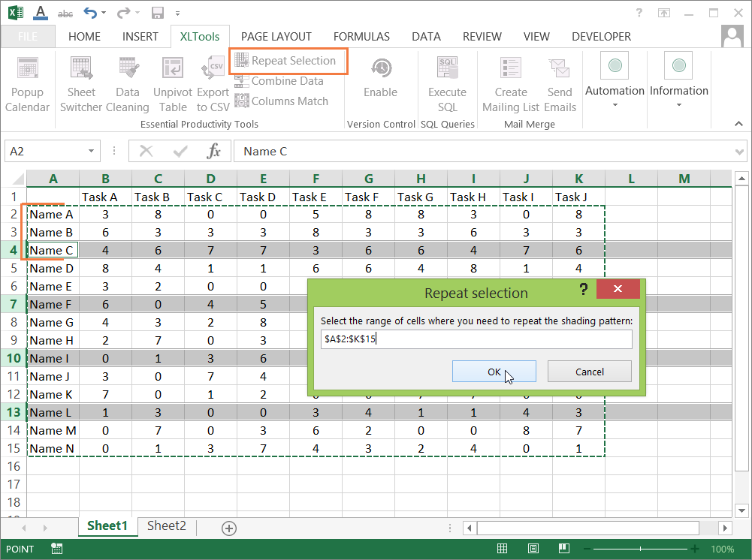Create a Mailing List with Mail Merge
752x560 pixels.
coord(510,83)
